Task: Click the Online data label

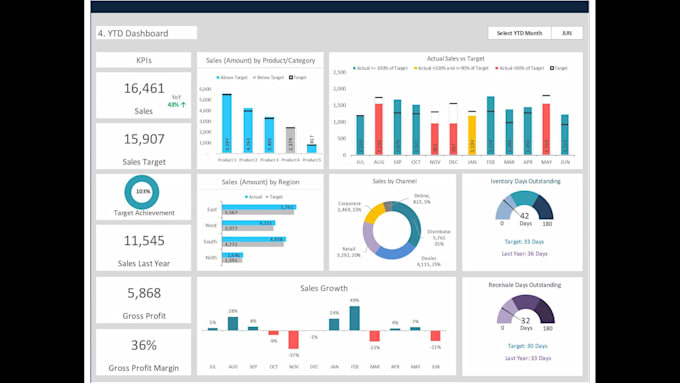Action: click(422, 199)
